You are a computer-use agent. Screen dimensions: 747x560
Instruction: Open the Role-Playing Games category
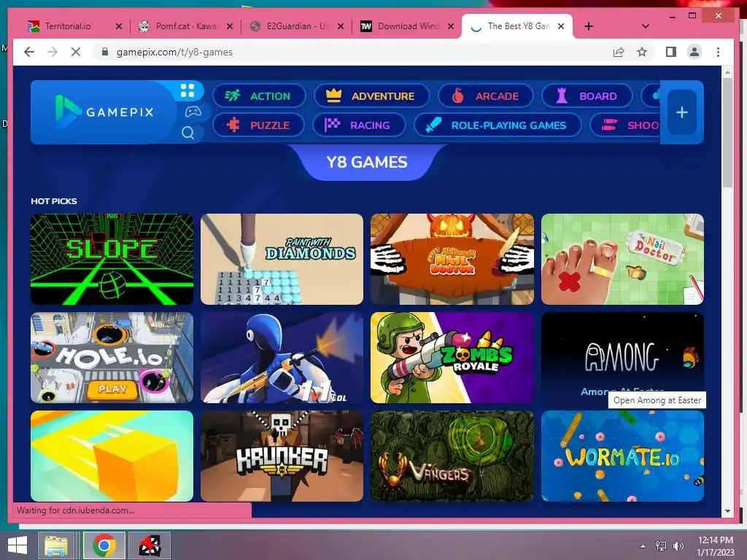tap(498, 125)
